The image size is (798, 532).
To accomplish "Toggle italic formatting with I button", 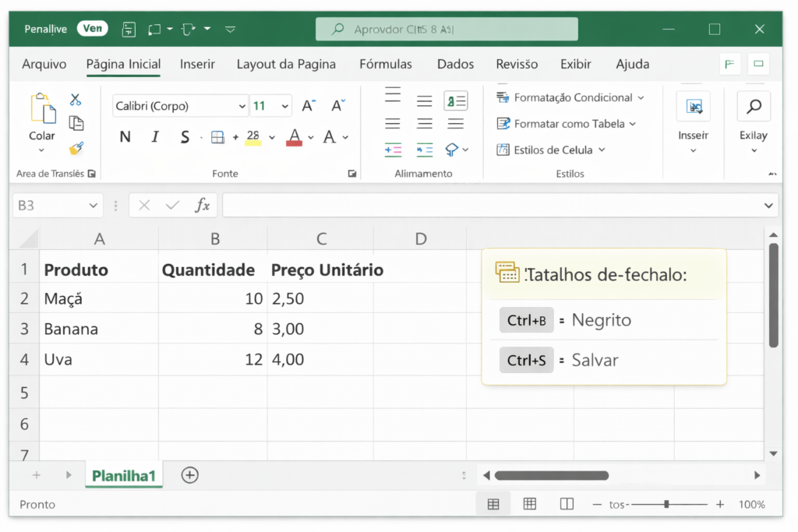I will pos(154,138).
